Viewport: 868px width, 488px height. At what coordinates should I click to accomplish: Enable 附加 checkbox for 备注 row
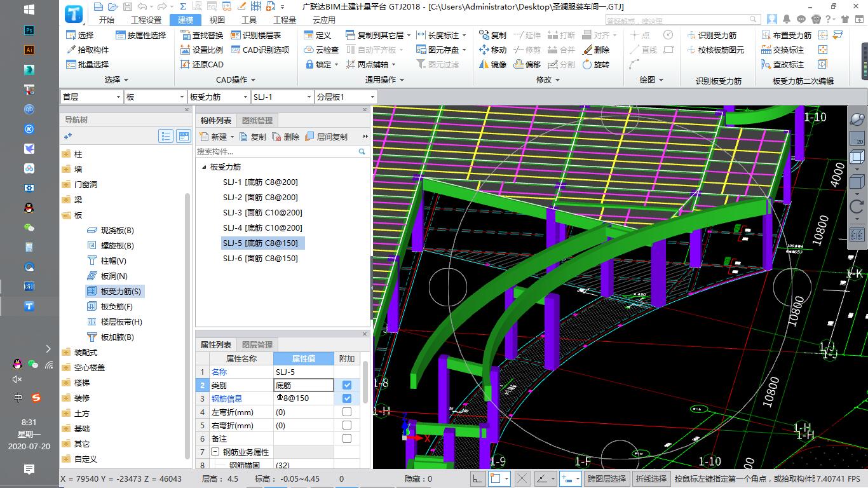(x=347, y=438)
